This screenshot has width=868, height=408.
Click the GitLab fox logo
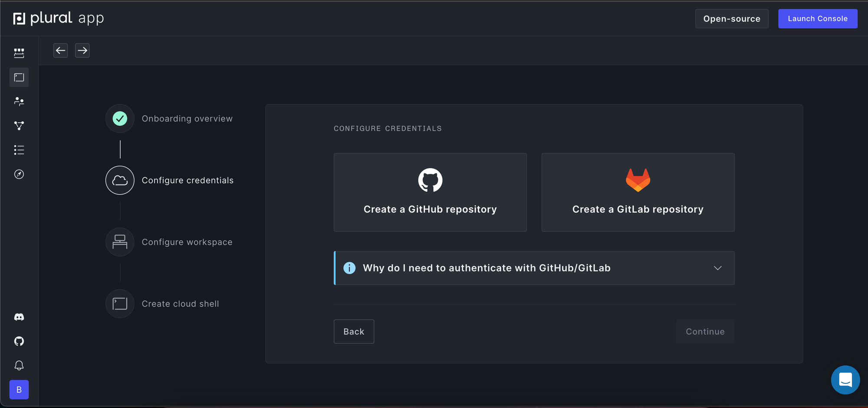click(x=638, y=180)
